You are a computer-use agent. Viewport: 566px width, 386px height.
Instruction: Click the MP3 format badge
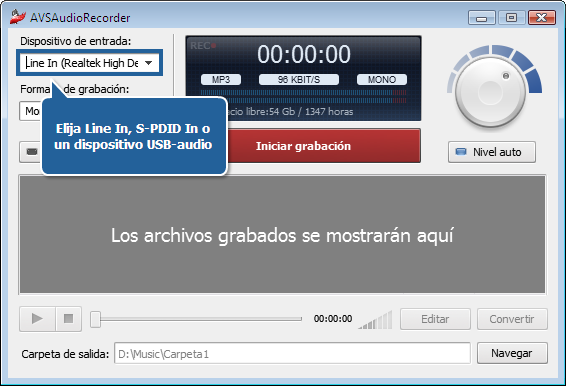click(221, 79)
